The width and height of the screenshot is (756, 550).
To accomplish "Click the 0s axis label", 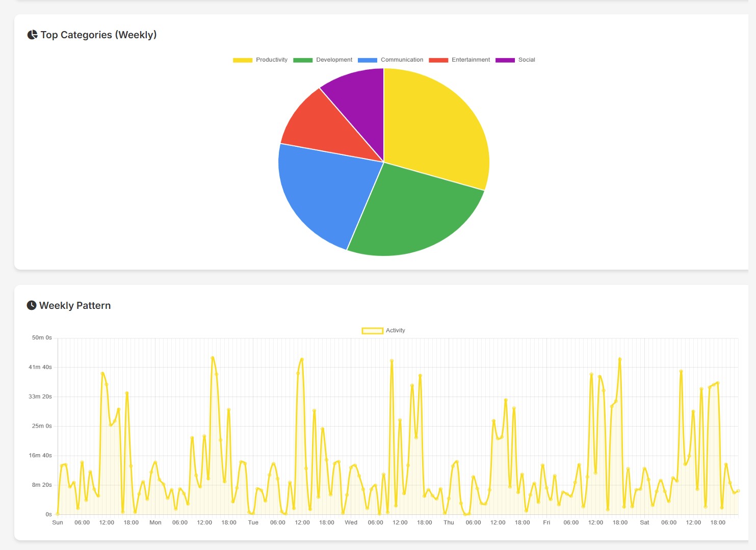I will pyautogui.click(x=48, y=514).
